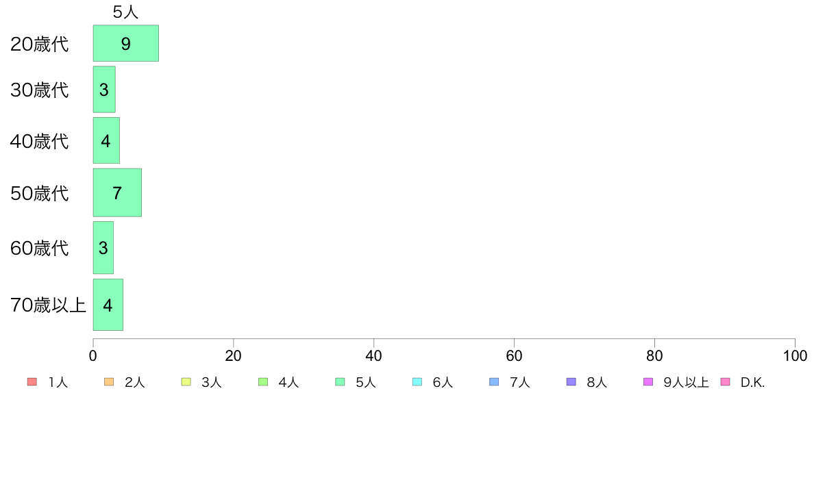The height and width of the screenshot is (504, 814).
Task: Click the 50歳代 bar showing 7
Action: (x=116, y=192)
